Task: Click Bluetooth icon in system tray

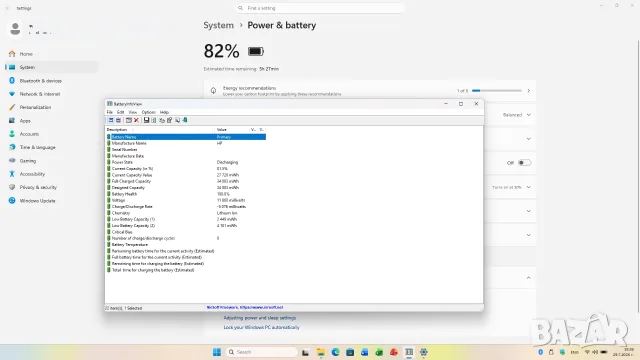Action: pyautogui.click(x=540, y=352)
